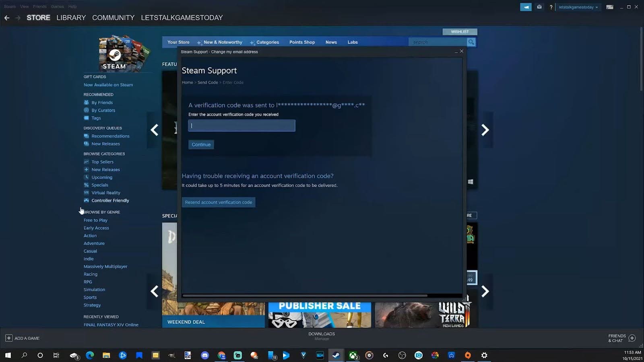This screenshot has height=362, width=644.
Task: Open Now Available on Steam link
Action: 108,85
